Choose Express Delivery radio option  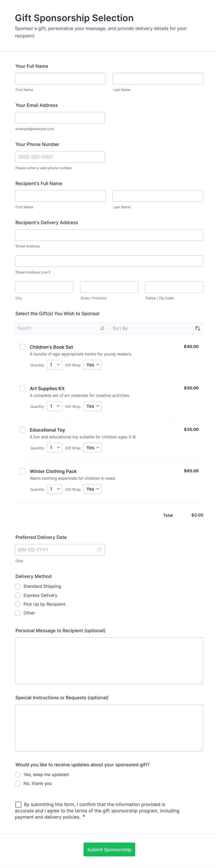pos(18,595)
